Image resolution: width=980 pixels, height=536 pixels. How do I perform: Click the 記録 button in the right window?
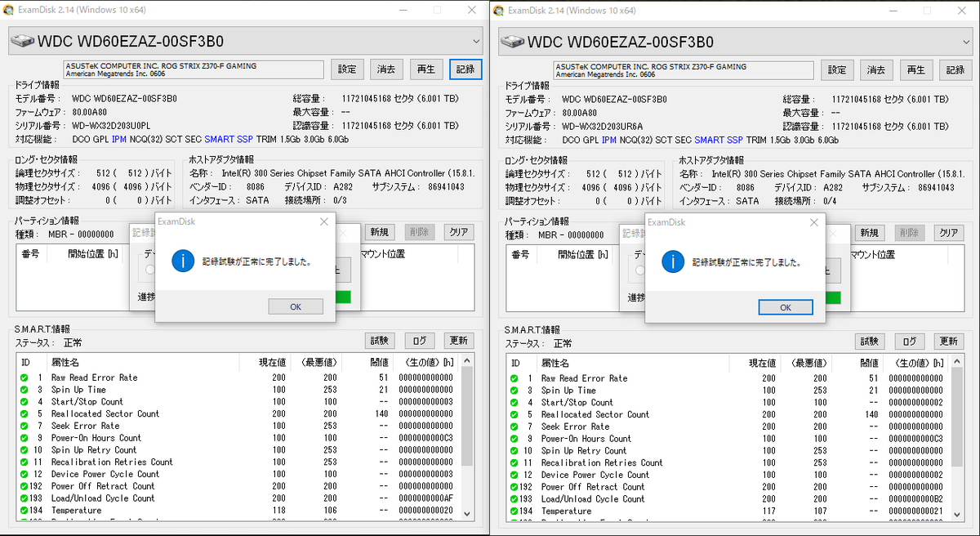tap(955, 70)
